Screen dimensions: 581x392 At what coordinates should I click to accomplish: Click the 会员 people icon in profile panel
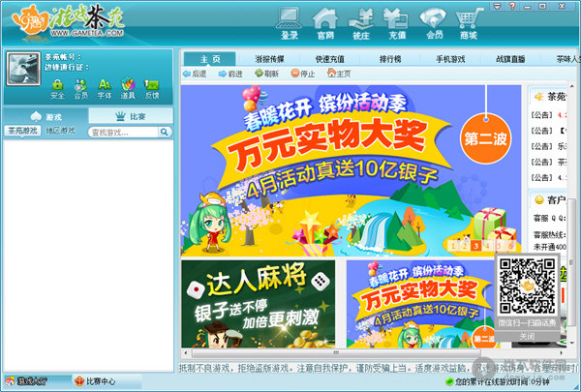[x=80, y=89]
